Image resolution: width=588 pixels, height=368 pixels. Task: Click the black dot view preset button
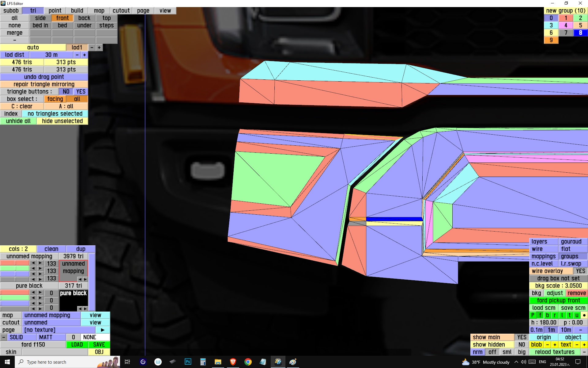[584, 315]
